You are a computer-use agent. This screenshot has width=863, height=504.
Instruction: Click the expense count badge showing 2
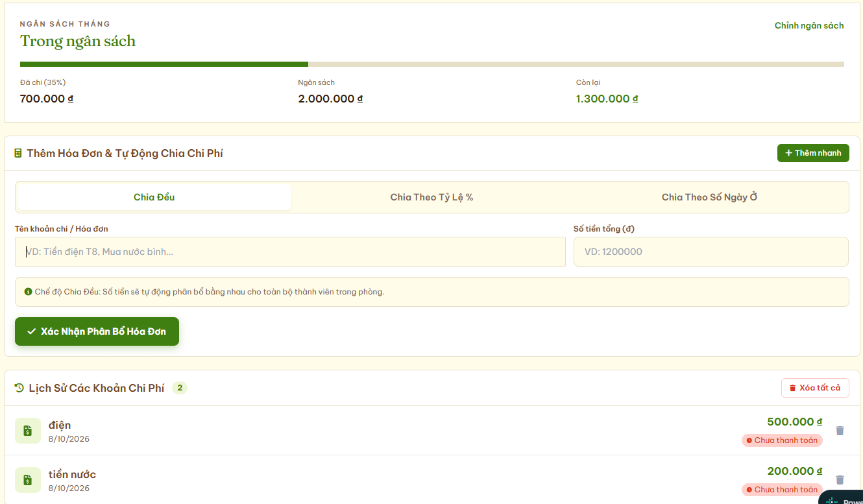(x=180, y=388)
